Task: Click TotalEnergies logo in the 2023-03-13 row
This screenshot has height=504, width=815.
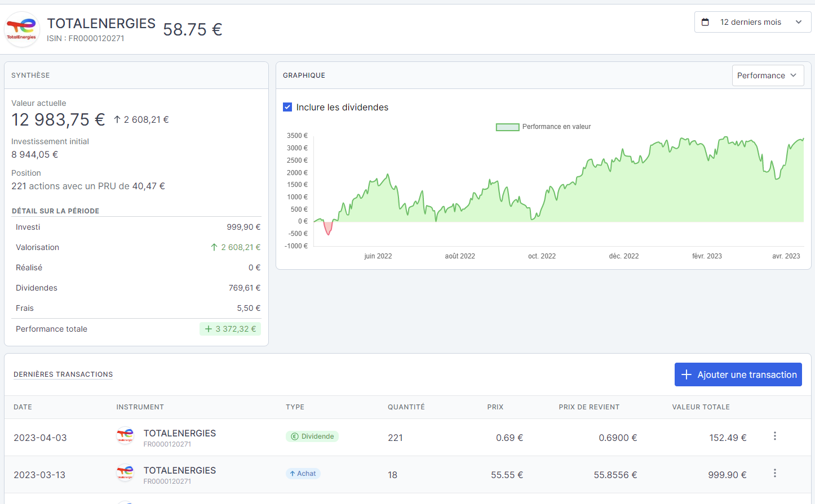Action: pyautogui.click(x=125, y=473)
